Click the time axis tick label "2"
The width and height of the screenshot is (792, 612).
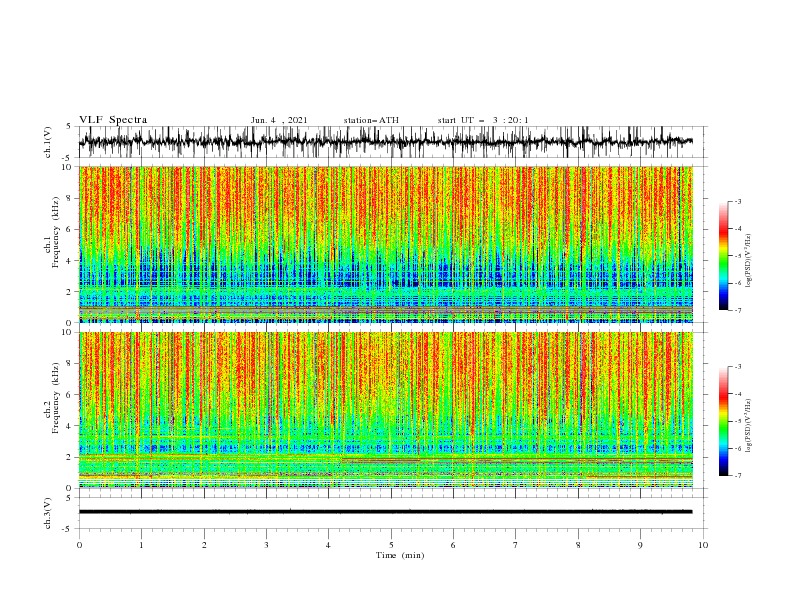[x=204, y=545]
